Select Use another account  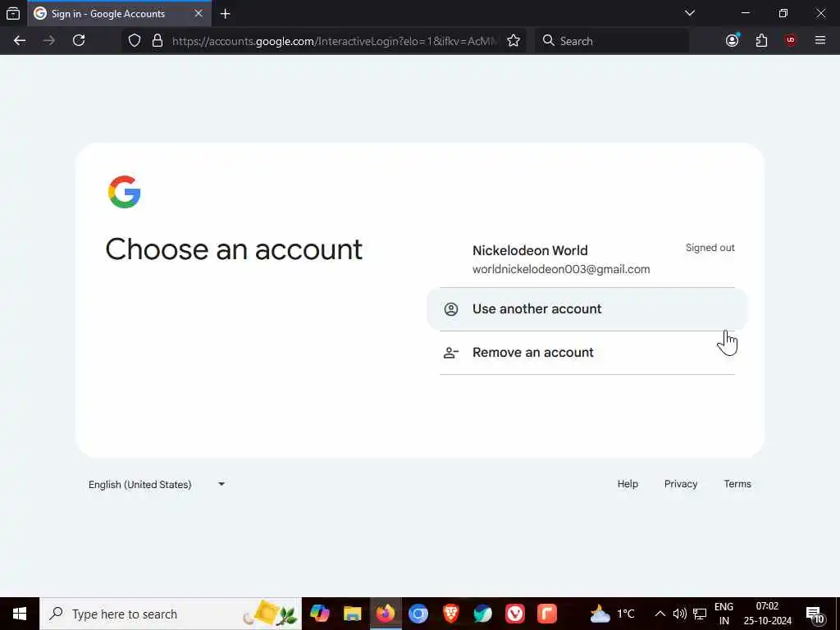click(x=587, y=309)
